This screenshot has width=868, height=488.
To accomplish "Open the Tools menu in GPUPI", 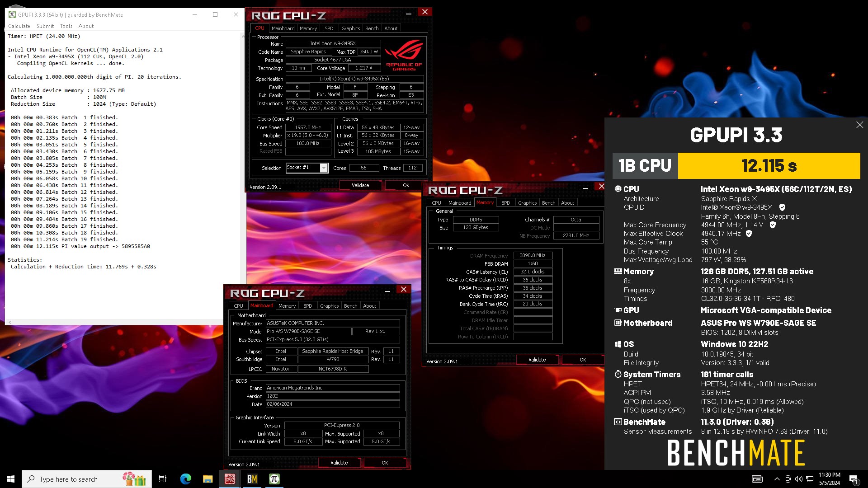I will 66,26.
